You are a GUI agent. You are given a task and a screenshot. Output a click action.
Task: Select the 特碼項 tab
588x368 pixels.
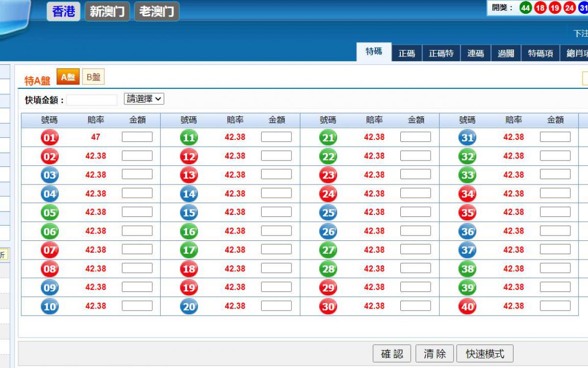pos(540,53)
